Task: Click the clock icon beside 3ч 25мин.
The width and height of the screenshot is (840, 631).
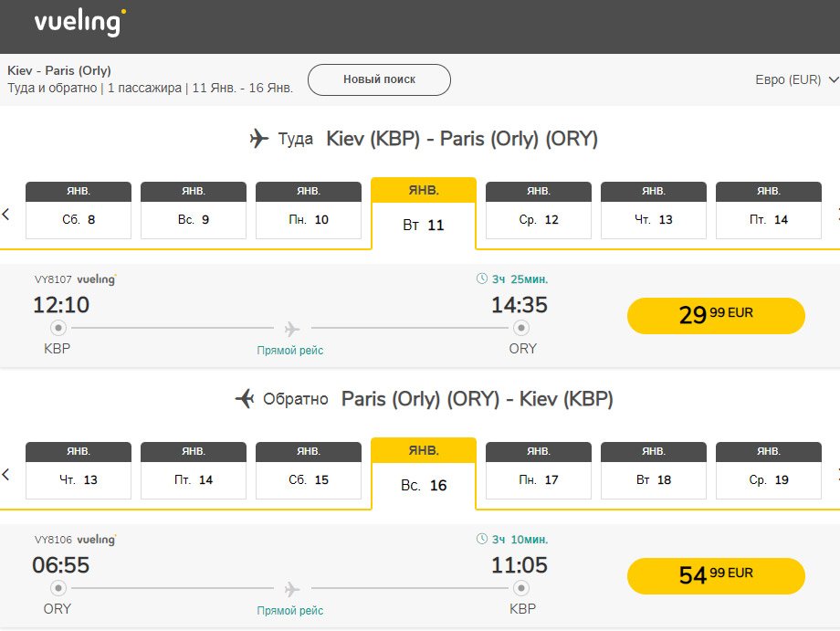Action: 482,279
